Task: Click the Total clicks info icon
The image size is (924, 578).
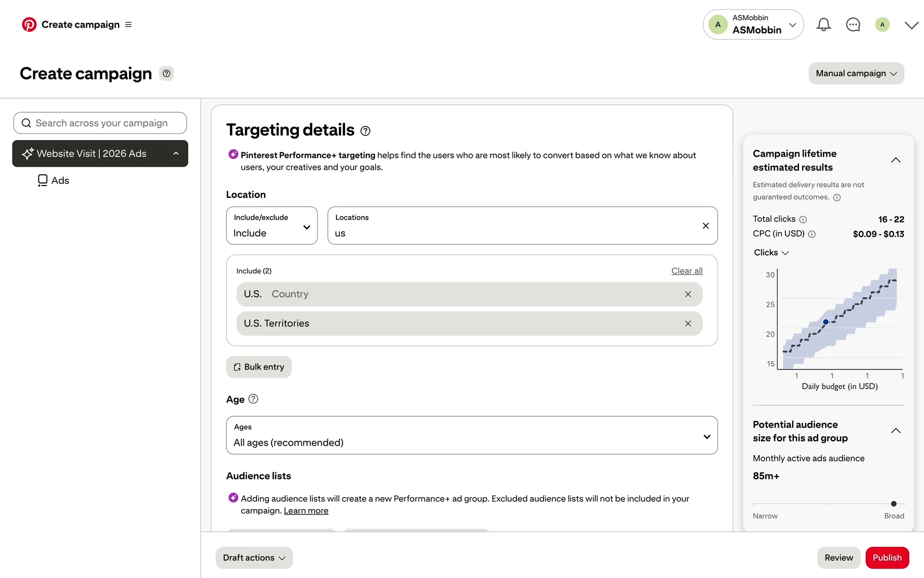Action: (x=803, y=220)
